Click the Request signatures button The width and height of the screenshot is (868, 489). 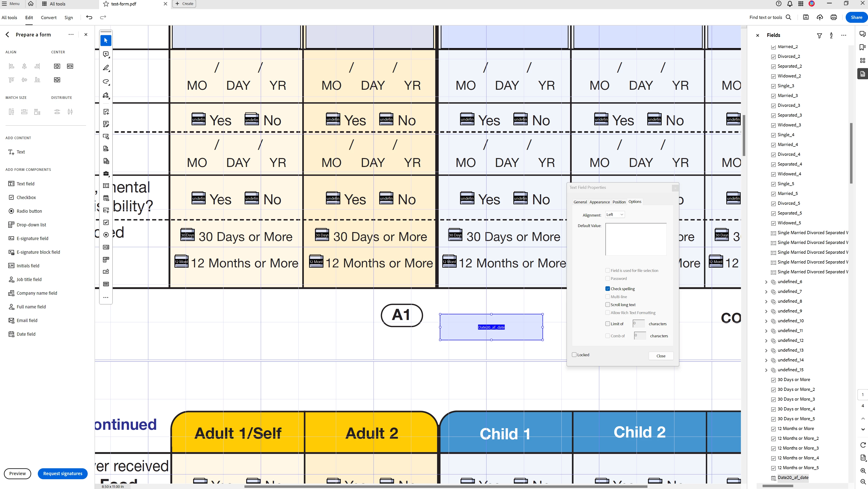[63, 474]
